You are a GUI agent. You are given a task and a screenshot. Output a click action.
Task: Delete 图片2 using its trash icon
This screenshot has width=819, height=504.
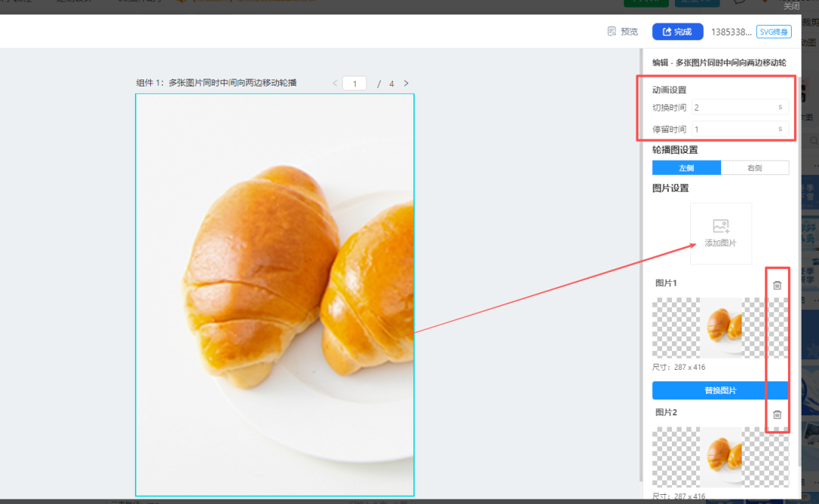pyautogui.click(x=777, y=415)
